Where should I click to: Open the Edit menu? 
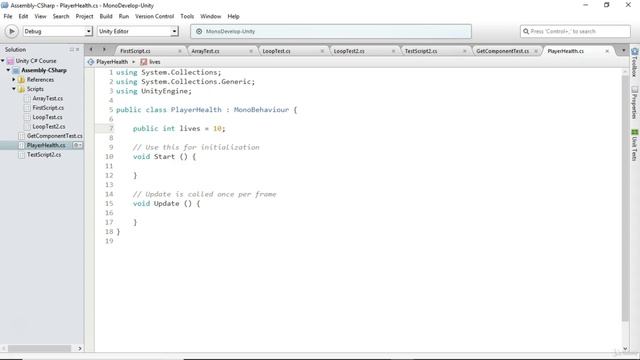click(23, 16)
